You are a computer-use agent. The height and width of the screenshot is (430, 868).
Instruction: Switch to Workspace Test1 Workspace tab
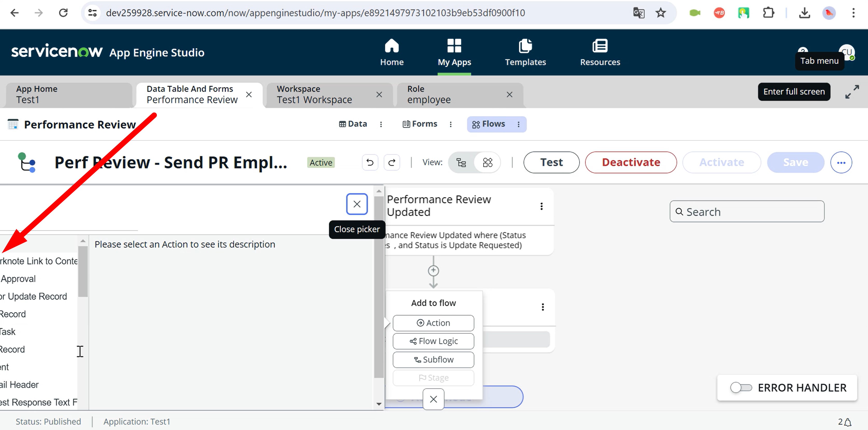(330, 95)
